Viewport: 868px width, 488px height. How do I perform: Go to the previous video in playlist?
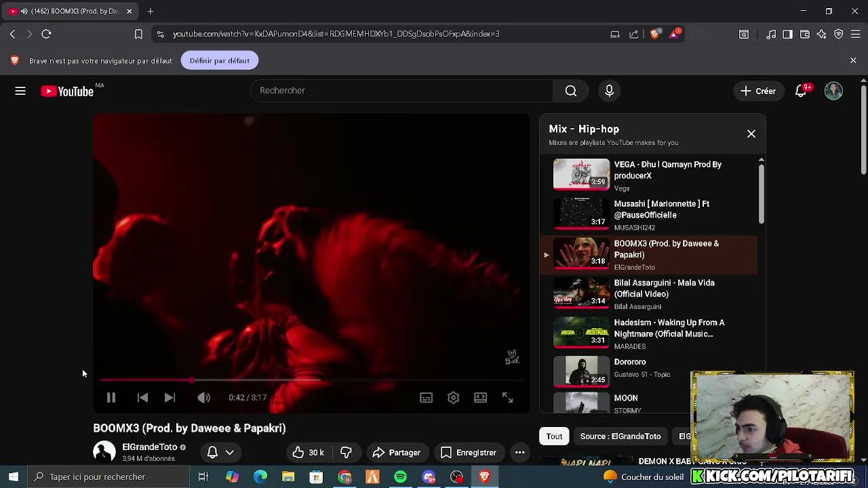142,398
